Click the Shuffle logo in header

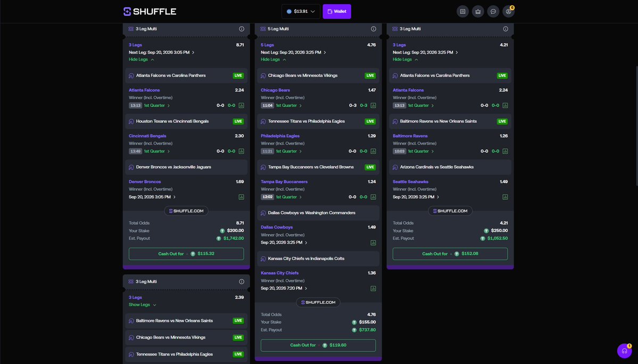[x=150, y=11]
